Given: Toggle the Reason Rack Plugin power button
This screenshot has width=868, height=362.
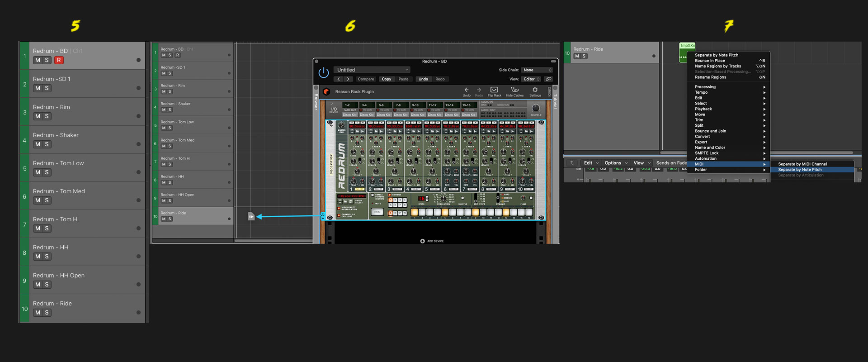Looking at the screenshot, I should [x=324, y=72].
